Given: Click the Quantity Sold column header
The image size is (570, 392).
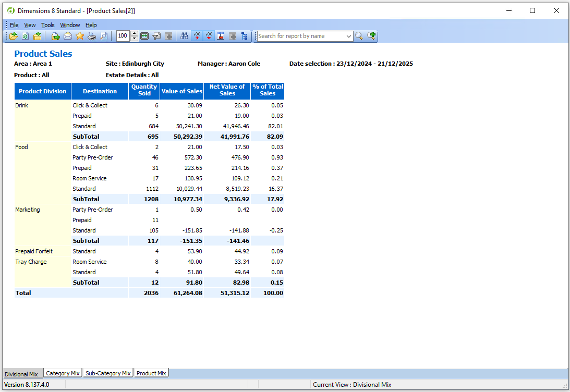Looking at the screenshot, I should [144, 91].
